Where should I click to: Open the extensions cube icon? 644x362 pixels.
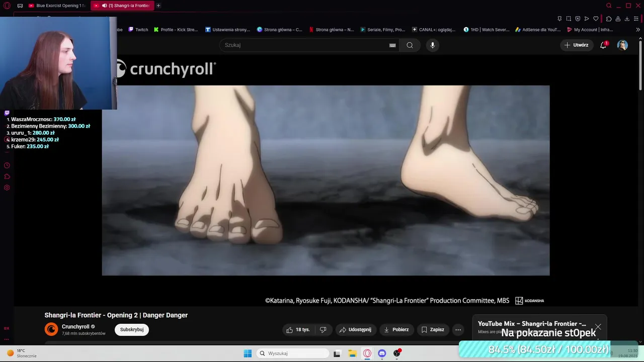(609, 19)
